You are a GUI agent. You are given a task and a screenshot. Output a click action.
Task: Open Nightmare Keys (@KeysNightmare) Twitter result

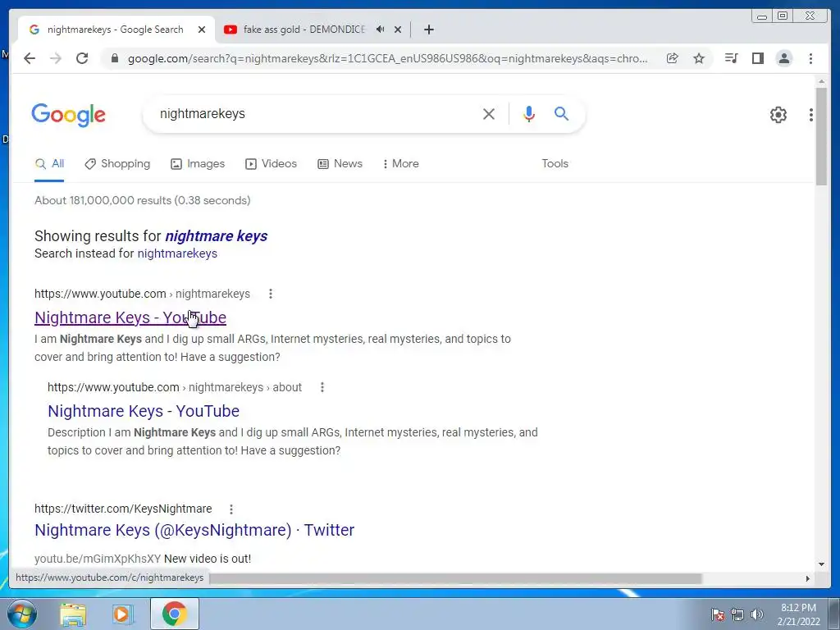pyautogui.click(x=194, y=530)
